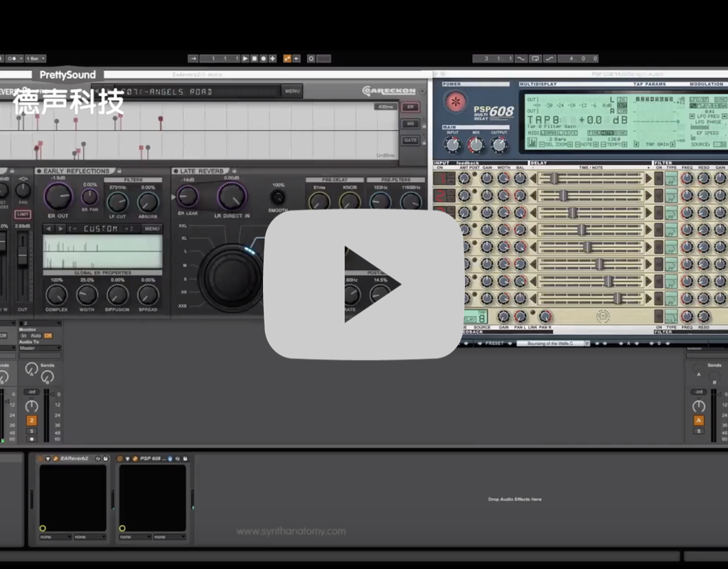This screenshot has width=728, height=569.
Task: Click the transport Stop button in the top bar
Action: click(255, 58)
